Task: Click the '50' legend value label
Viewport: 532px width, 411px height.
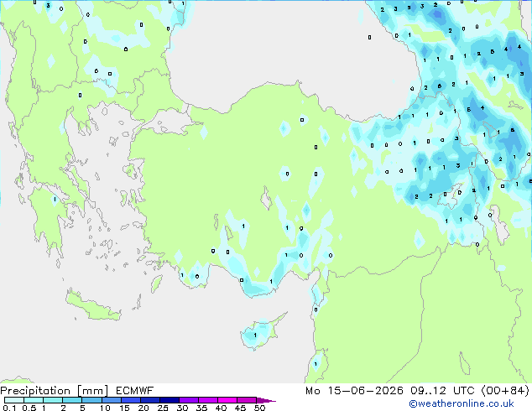Action: 260,408
